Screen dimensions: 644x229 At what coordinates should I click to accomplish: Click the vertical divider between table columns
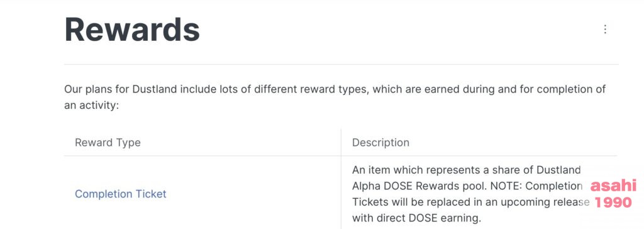[341, 179]
